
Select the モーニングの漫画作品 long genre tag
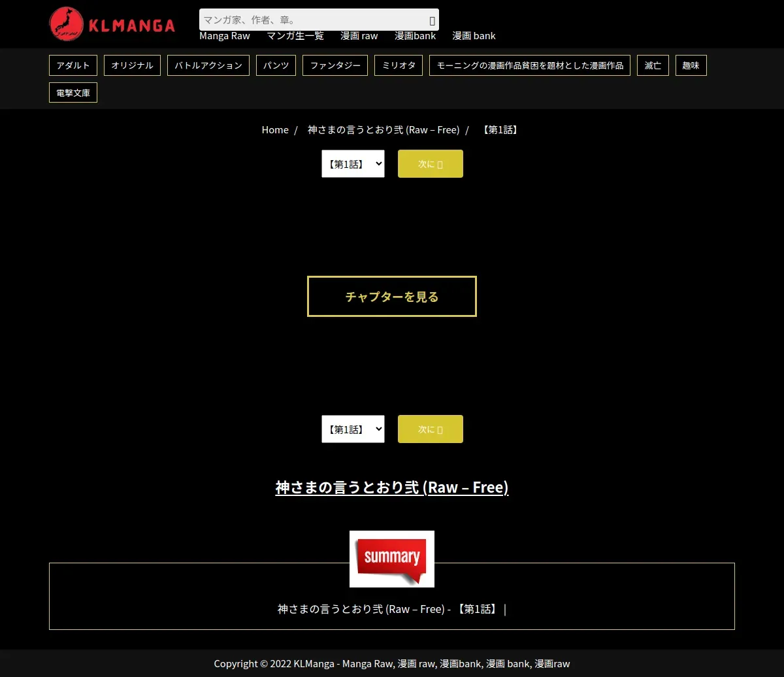[x=530, y=65]
